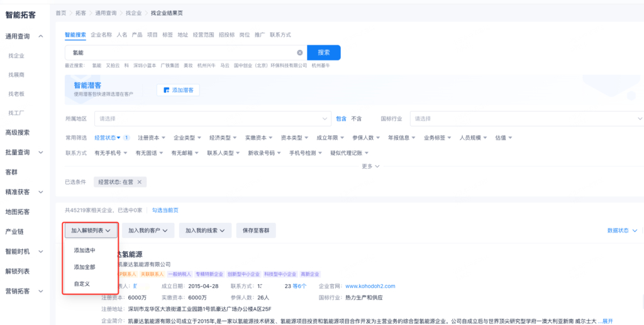The height and width of the screenshot is (325, 644).
Task: Open the 国标行业 industry dropdown
Action: click(527, 118)
